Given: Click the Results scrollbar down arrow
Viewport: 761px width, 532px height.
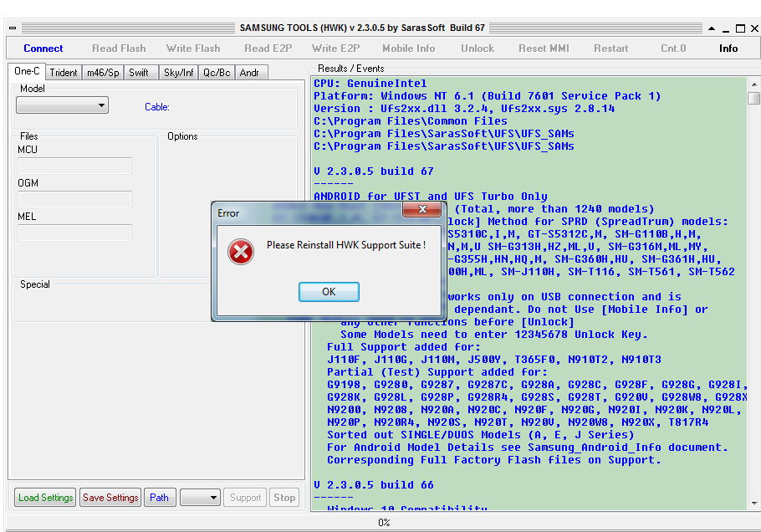Looking at the screenshot, I should pos(754,504).
